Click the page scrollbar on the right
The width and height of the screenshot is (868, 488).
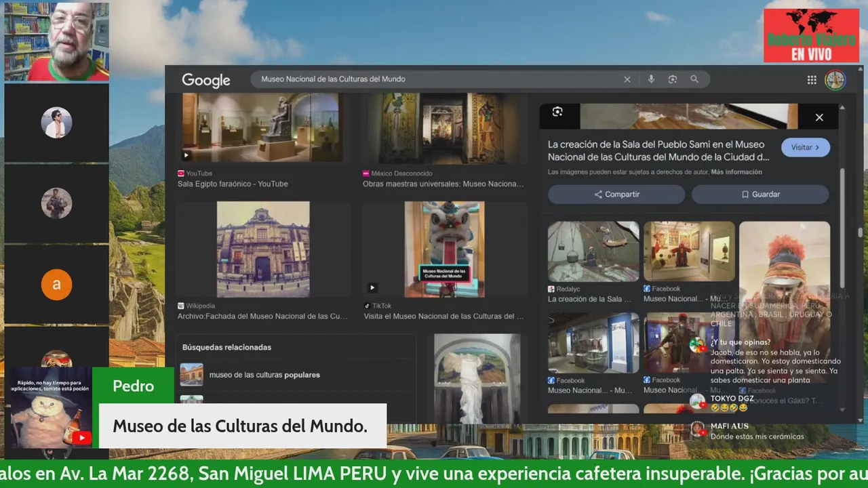[861, 232]
